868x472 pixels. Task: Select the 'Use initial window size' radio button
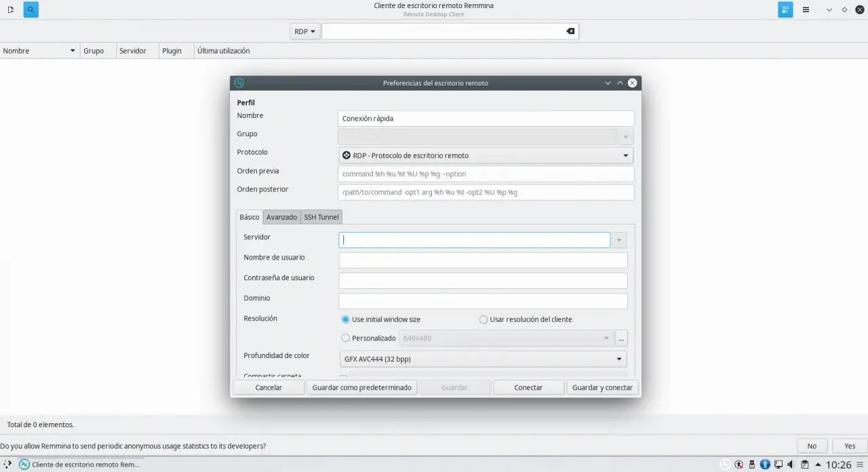(346, 319)
